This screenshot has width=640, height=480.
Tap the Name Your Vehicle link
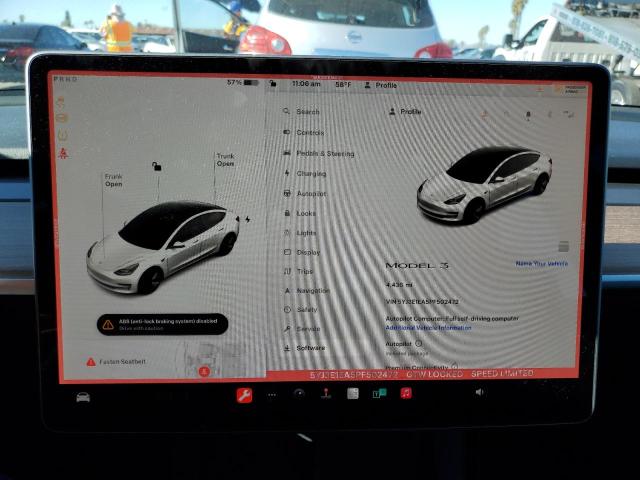(x=541, y=264)
